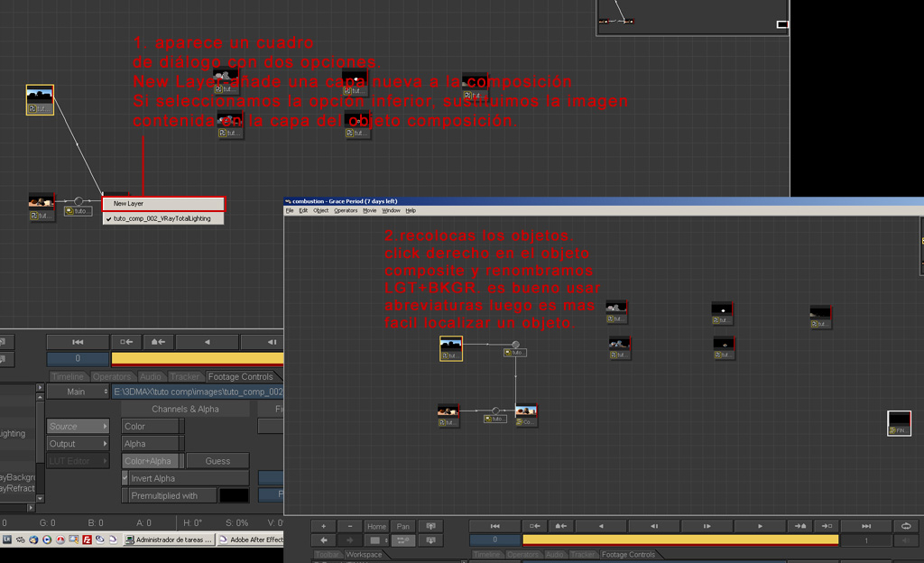Open the Edit menu
Image resolution: width=924 pixels, height=563 pixels.
[x=303, y=210]
